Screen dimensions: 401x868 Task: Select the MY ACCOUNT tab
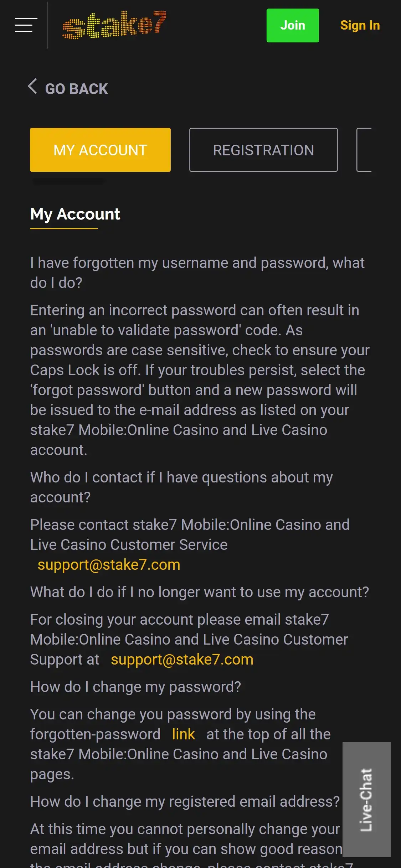[x=100, y=150]
